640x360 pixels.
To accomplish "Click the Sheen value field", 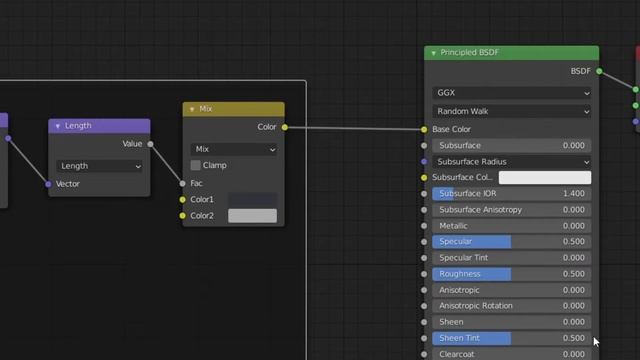I will (x=511, y=322).
